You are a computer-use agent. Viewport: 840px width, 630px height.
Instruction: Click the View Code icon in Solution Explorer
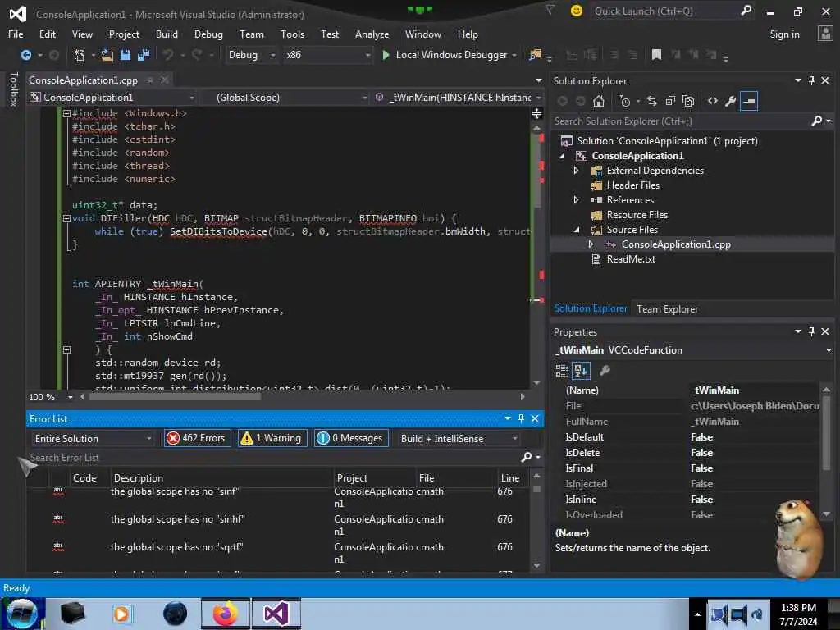713,101
